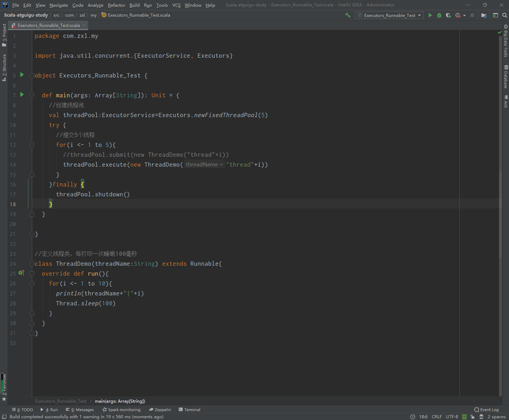Click the green [T] type-aware highlighting icon
509x420 pixels.
[x=464, y=417]
